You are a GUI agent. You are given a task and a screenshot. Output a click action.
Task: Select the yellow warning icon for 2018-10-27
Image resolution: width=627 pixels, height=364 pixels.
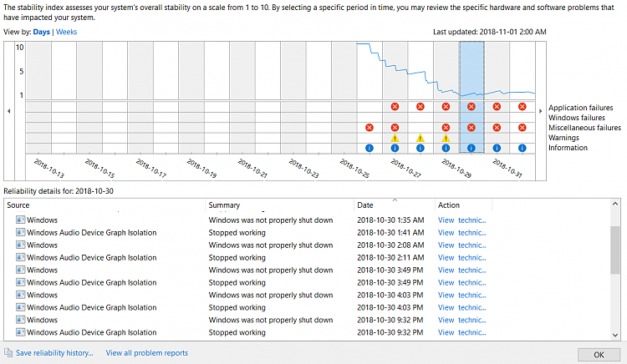pos(395,138)
